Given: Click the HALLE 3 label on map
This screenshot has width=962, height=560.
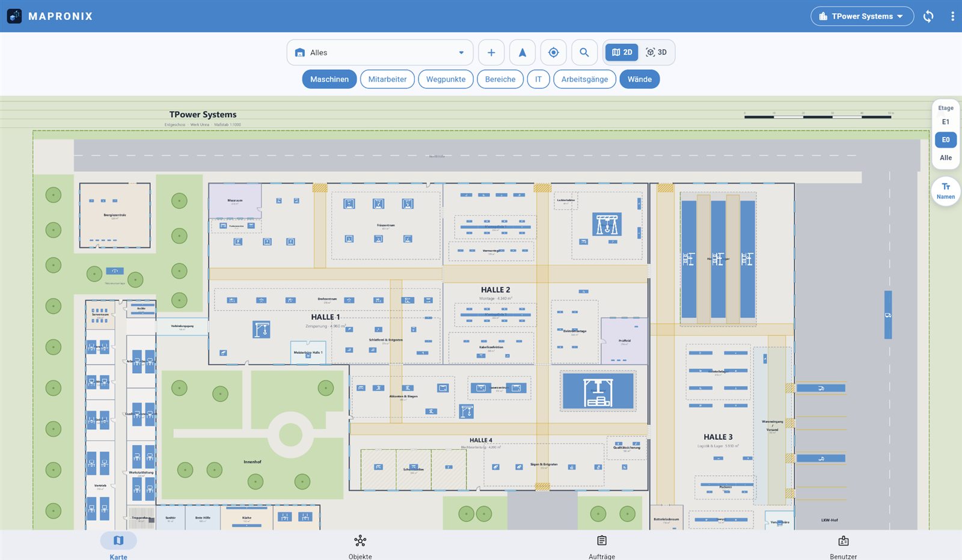Looking at the screenshot, I should (718, 437).
